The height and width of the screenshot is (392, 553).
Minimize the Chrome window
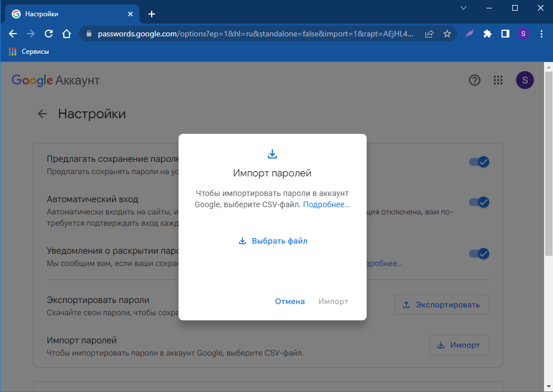click(489, 8)
